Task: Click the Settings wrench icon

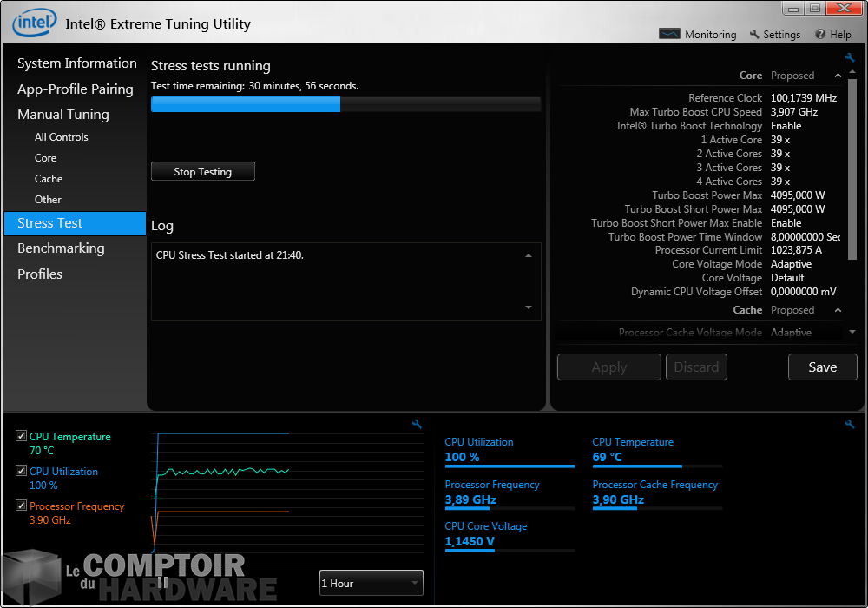Action: 754,34
